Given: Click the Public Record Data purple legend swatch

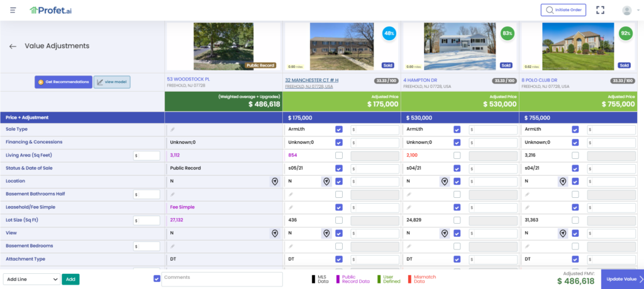Looking at the screenshot, I should (338, 279).
